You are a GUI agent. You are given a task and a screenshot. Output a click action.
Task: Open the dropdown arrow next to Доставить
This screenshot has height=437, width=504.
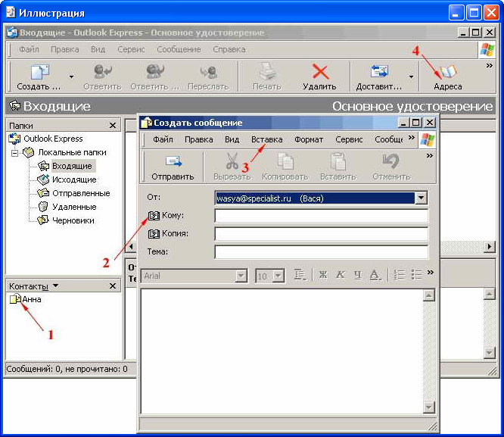click(411, 77)
